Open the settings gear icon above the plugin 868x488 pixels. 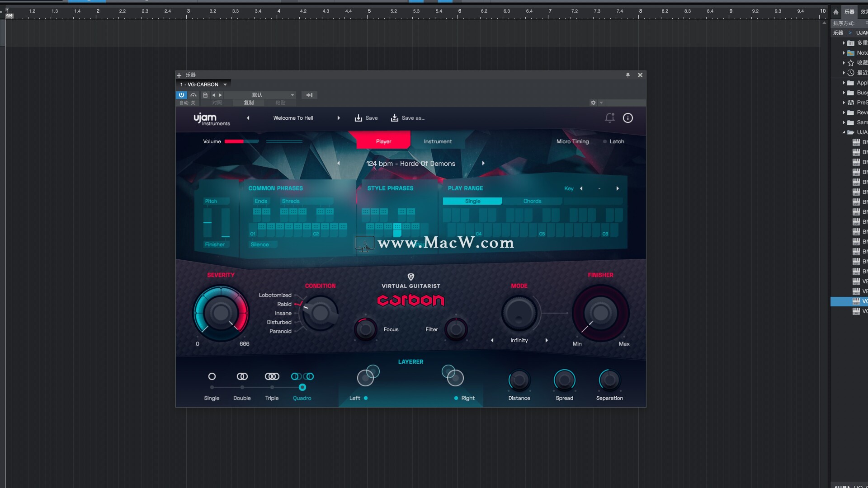[x=592, y=103]
